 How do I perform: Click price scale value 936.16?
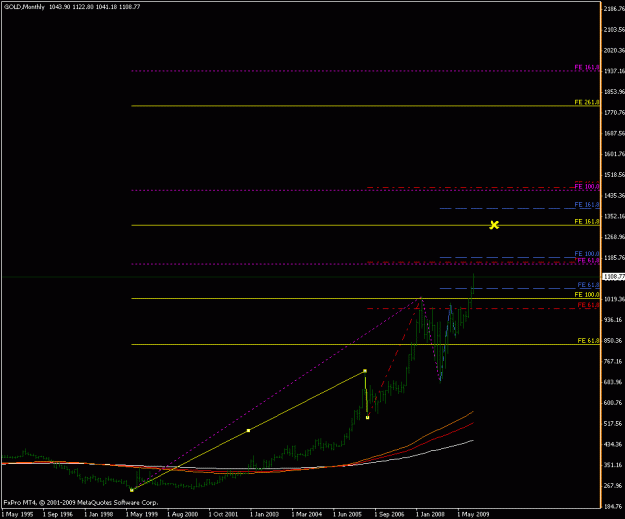point(614,320)
